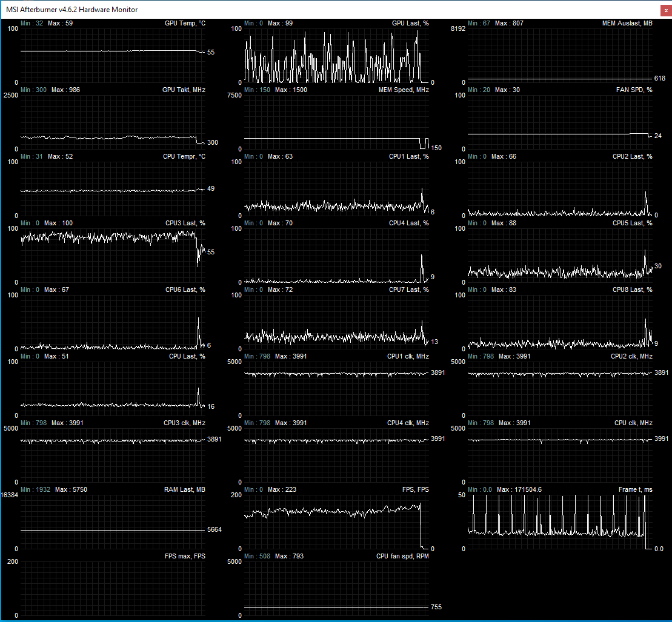The width and height of the screenshot is (672, 622).
Task: Select the 'CPU1 clk, MHz' graph label
Action: point(408,356)
